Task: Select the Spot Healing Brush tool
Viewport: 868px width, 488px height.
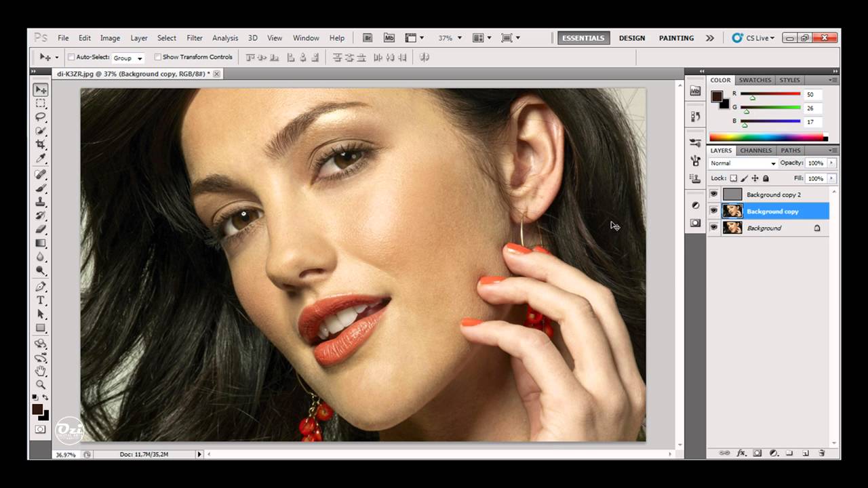Action: coord(41,175)
